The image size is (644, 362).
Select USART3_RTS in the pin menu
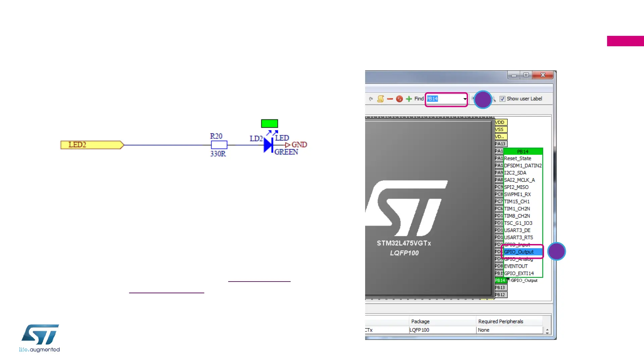click(x=523, y=238)
